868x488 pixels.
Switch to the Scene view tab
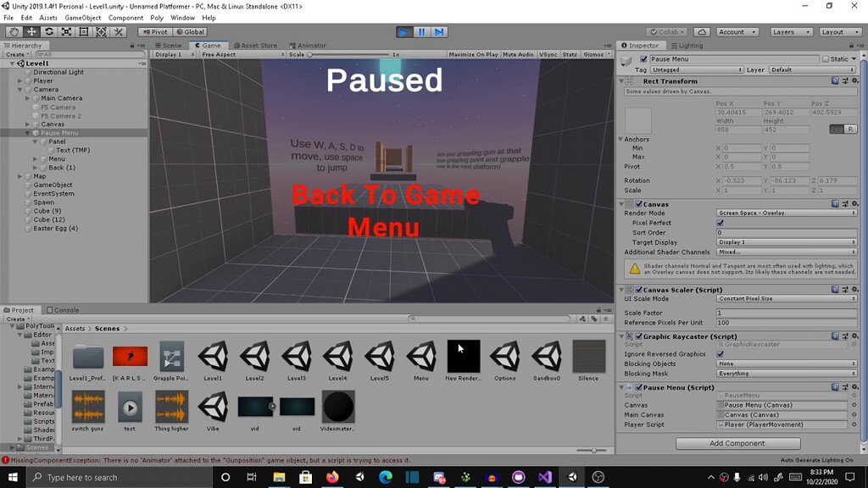pyautogui.click(x=169, y=45)
